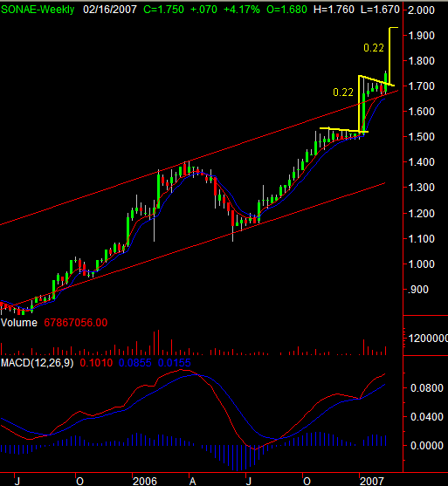448x486 pixels.
Task: Click the high value H=1.760
Action: [x=334, y=10]
